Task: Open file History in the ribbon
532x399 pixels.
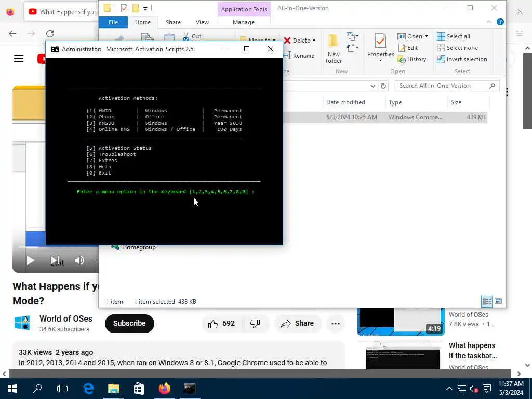Action: click(x=412, y=59)
